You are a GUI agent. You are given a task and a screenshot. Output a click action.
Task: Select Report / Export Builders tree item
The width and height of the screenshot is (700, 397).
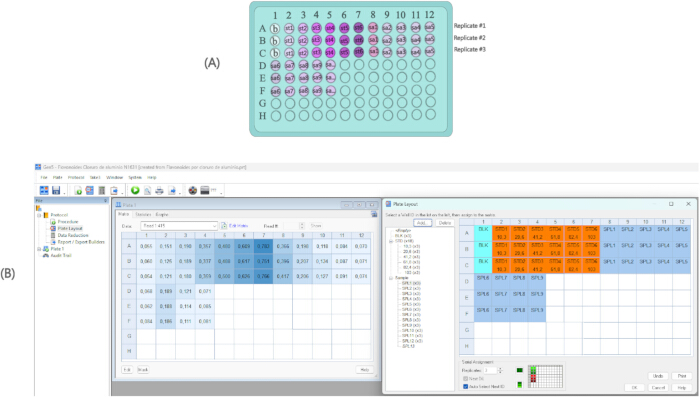tap(81, 242)
